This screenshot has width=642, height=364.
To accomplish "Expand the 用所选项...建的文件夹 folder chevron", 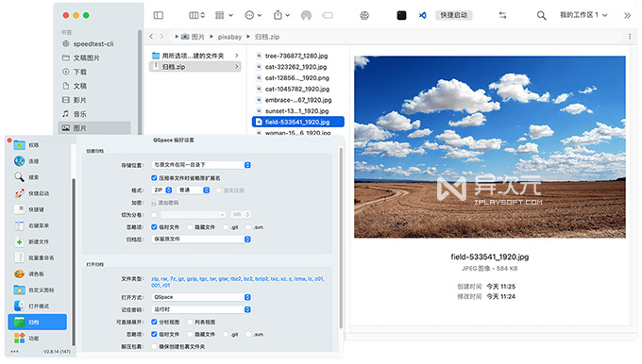I will click(x=237, y=56).
